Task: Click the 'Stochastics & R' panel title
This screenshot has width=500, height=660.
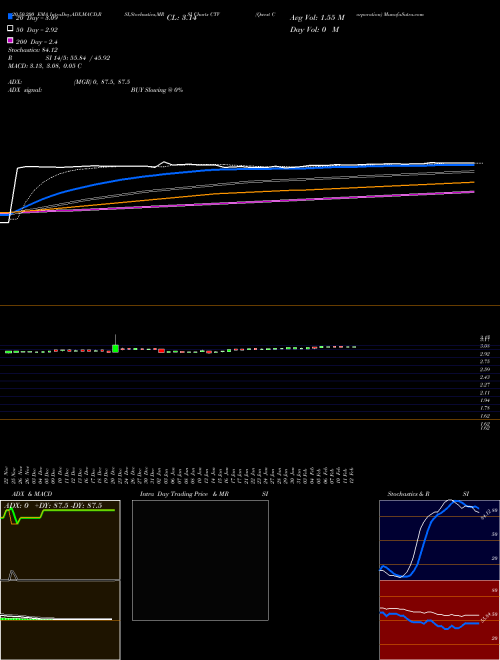Action: tap(408, 494)
